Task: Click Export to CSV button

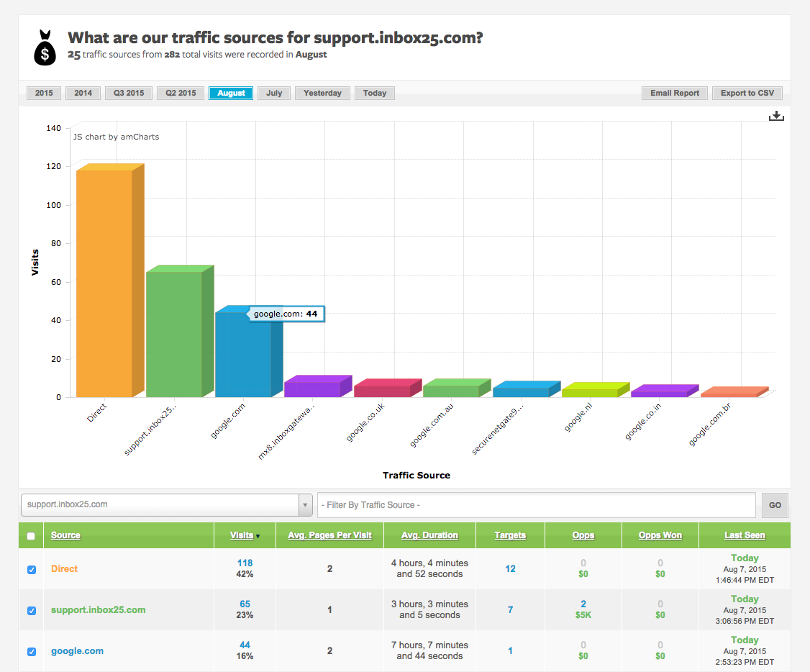Action: pos(747,93)
